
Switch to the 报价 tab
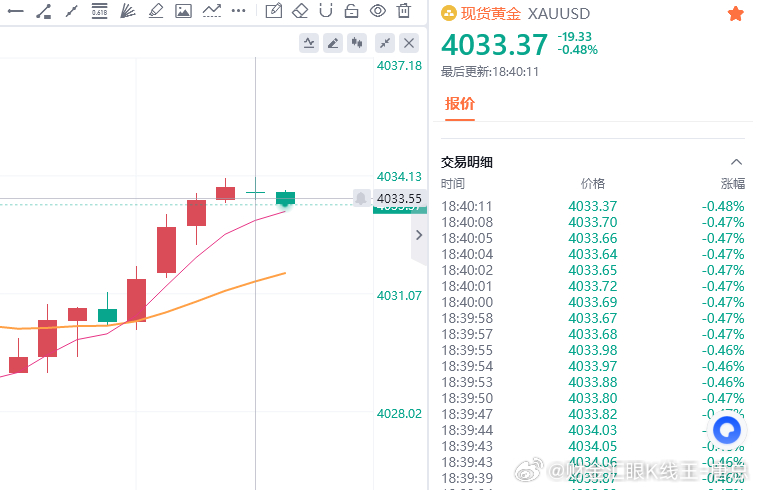point(460,104)
